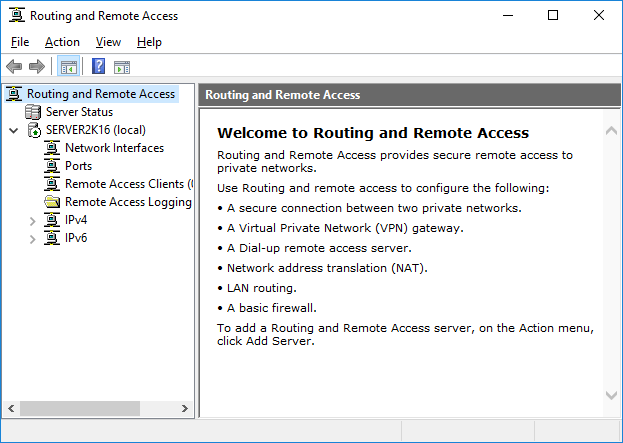Screen dimensions: 623x443
Task: Select the Server Status icon in tree
Action: coord(33,112)
